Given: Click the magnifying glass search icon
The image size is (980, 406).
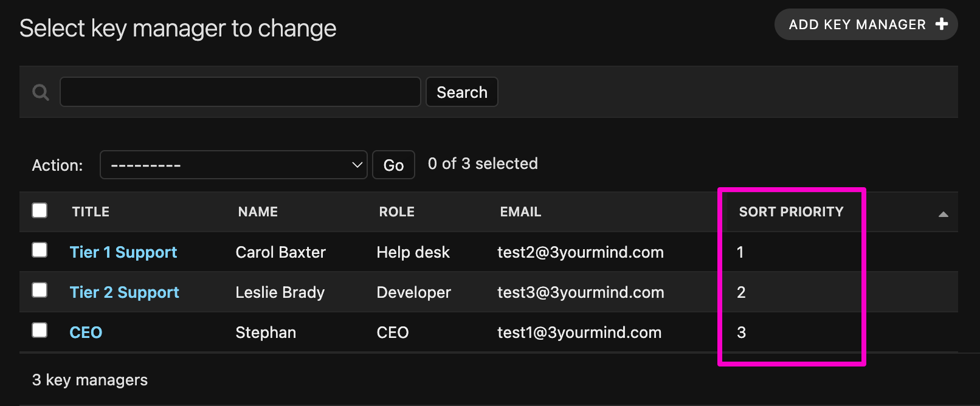Looking at the screenshot, I should point(41,92).
